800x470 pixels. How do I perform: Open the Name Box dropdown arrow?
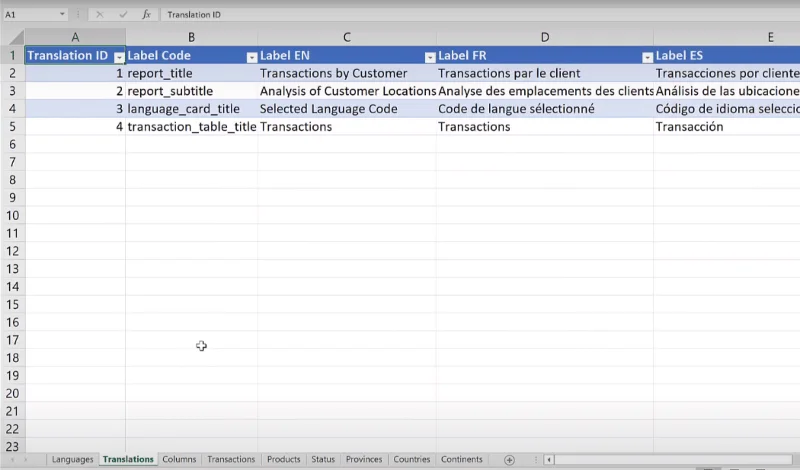pos(62,14)
